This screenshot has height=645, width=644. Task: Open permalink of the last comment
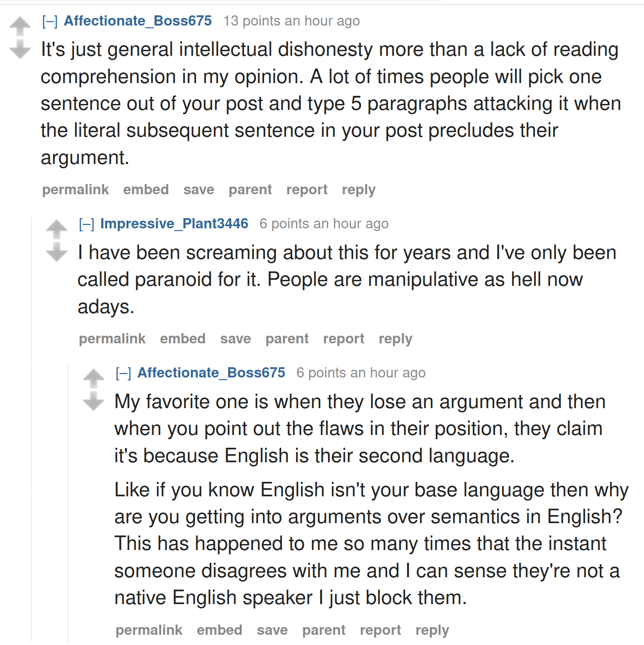click(149, 630)
